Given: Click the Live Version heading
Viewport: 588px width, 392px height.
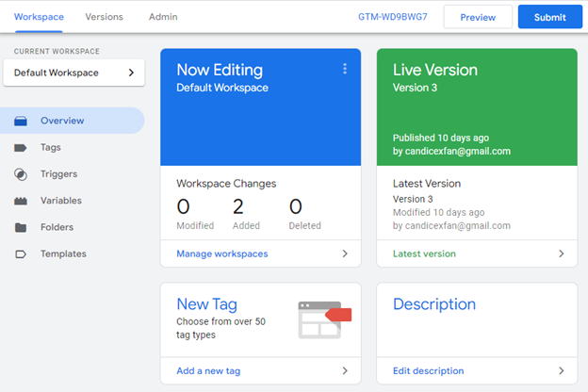Looking at the screenshot, I should click(435, 70).
